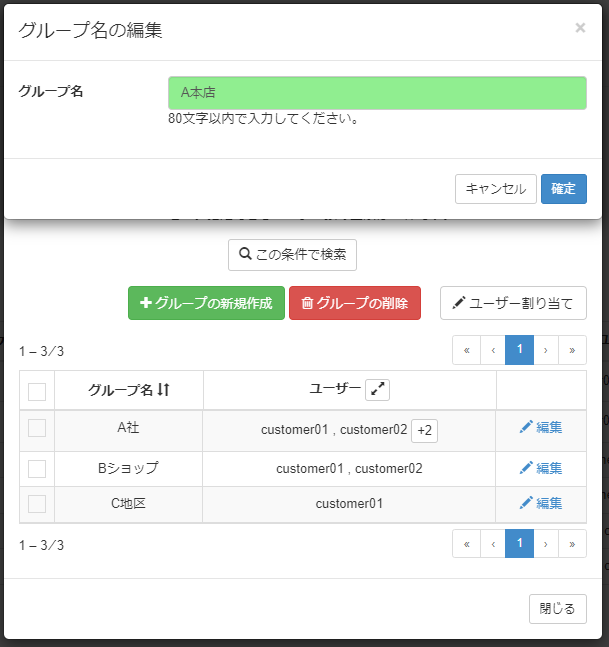The width and height of the screenshot is (609, 647).
Task: Click the グループ名 input field
Action: coord(377,93)
